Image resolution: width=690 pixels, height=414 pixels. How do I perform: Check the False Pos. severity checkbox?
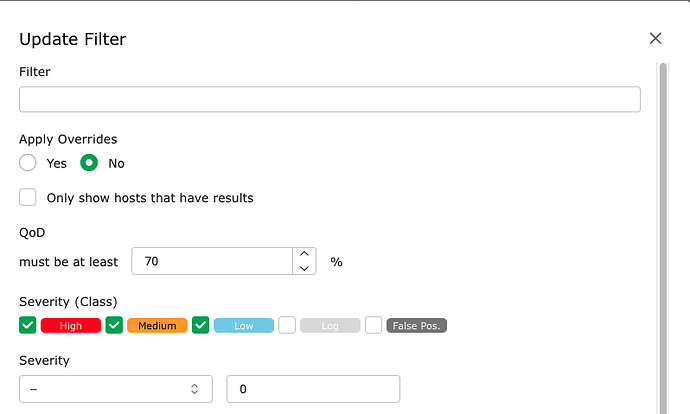[374, 325]
